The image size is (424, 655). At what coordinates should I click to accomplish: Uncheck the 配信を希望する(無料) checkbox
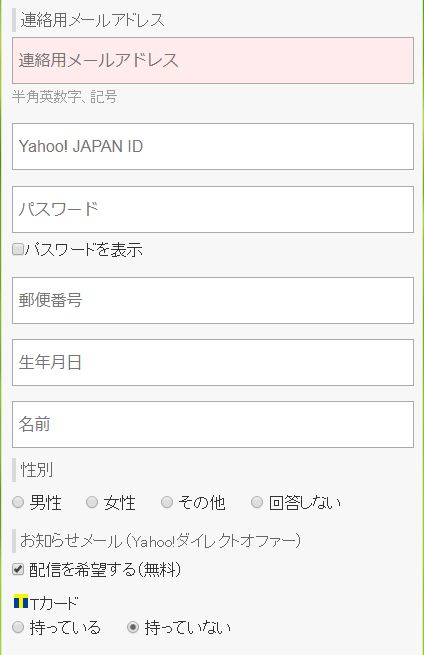tap(18, 569)
